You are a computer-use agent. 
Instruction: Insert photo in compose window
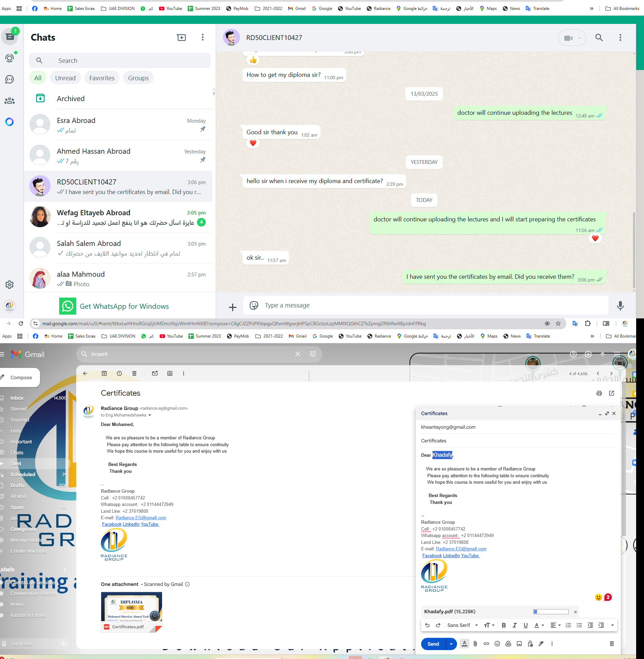pyautogui.click(x=519, y=644)
